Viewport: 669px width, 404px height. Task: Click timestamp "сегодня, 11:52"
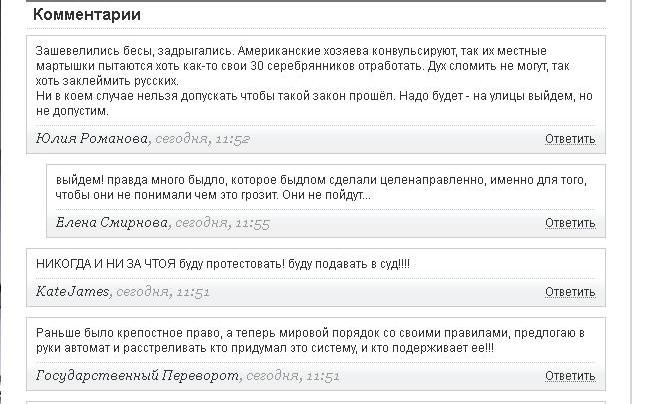(202, 139)
